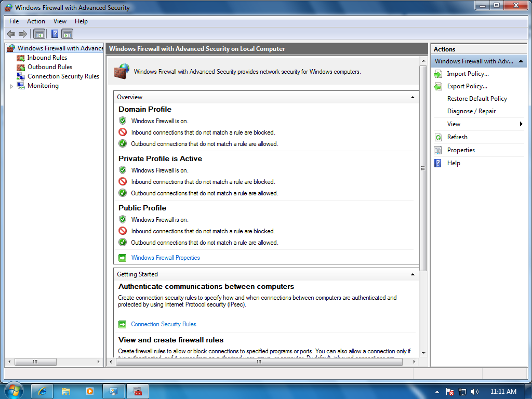Click the tree pane horizontal scrollbar thumb

(x=35, y=362)
